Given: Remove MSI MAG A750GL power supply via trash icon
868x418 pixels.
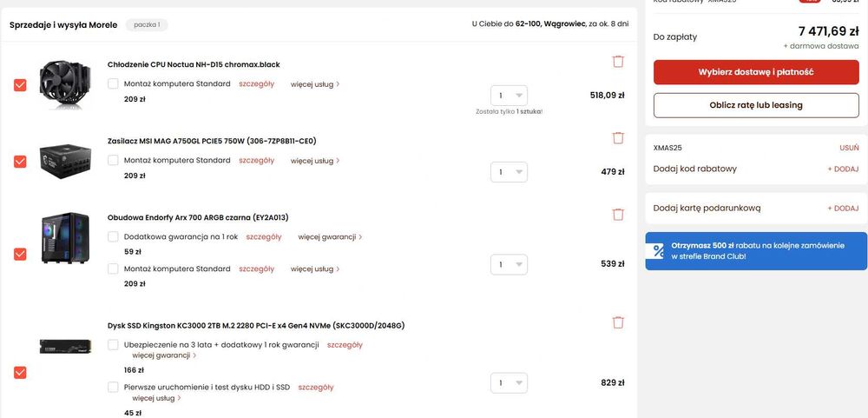Looking at the screenshot, I should click(x=618, y=138).
